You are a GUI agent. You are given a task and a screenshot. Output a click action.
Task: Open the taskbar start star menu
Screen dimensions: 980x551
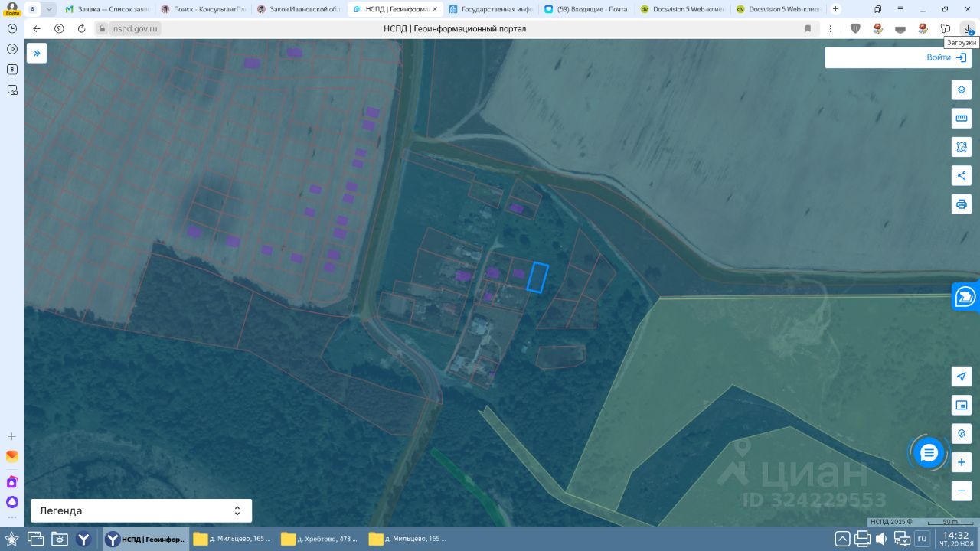12,539
